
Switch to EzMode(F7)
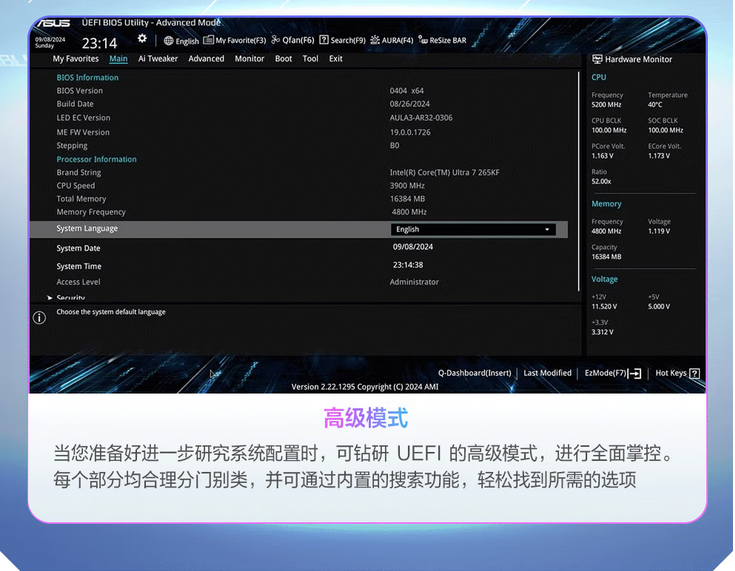point(613,373)
